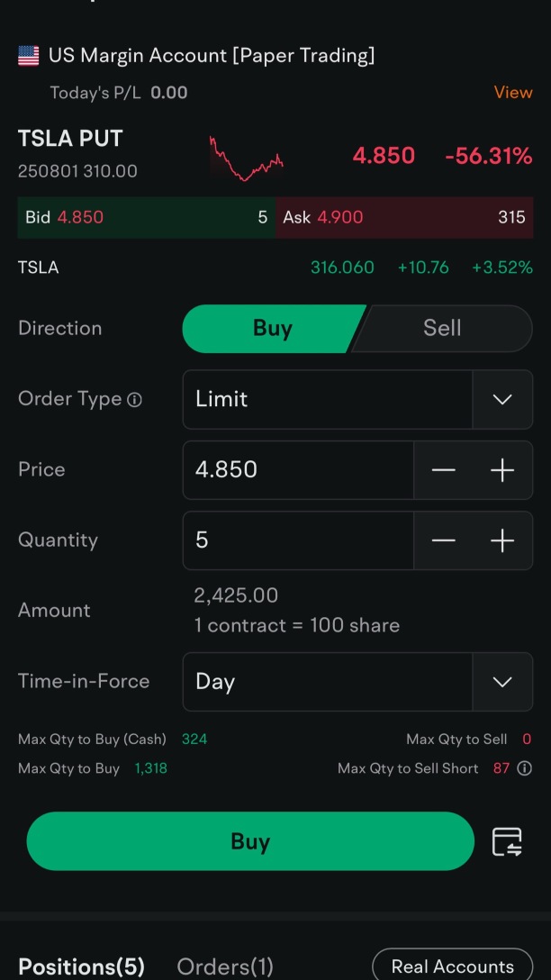Viewport: 551px width, 980px height.
Task: Tap the Order Type info icon
Action: [x=134, y=400]
